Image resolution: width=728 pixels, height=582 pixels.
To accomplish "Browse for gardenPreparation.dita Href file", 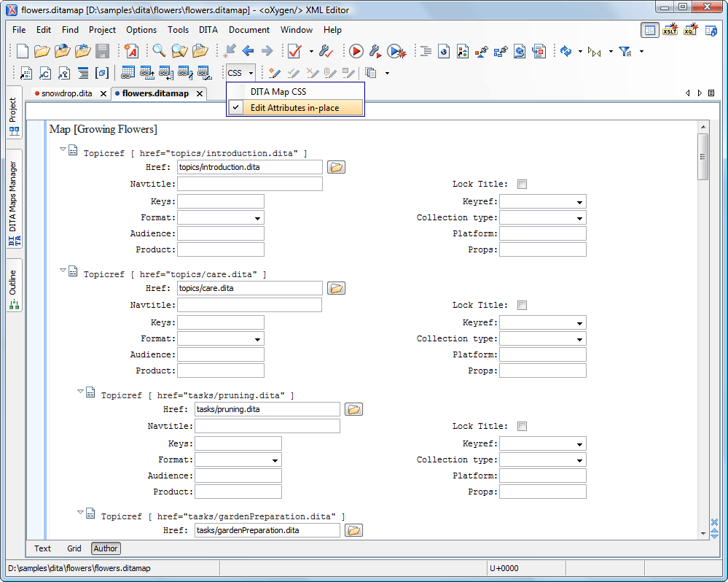I will point(353,530).
